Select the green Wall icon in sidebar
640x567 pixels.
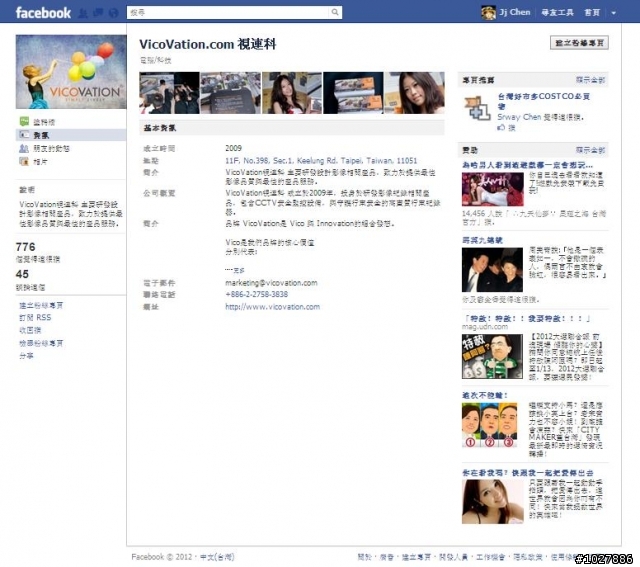coord(24,121)
